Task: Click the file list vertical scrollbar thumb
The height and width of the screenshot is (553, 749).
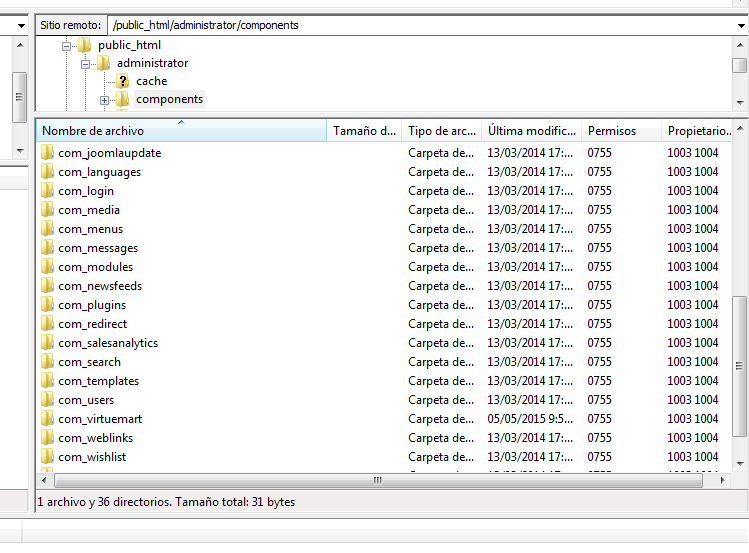Action: (x=739, y=366)
